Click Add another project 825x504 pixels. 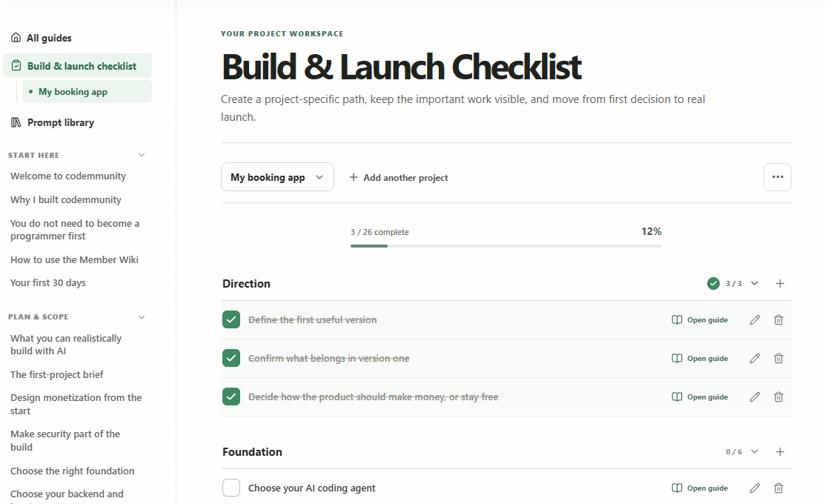click(398, 177)
